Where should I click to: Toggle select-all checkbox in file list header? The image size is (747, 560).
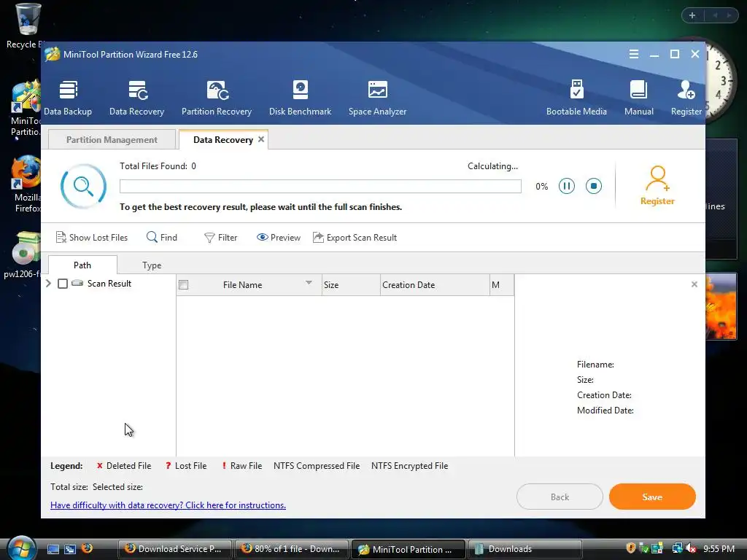click(x=183, y=285)
